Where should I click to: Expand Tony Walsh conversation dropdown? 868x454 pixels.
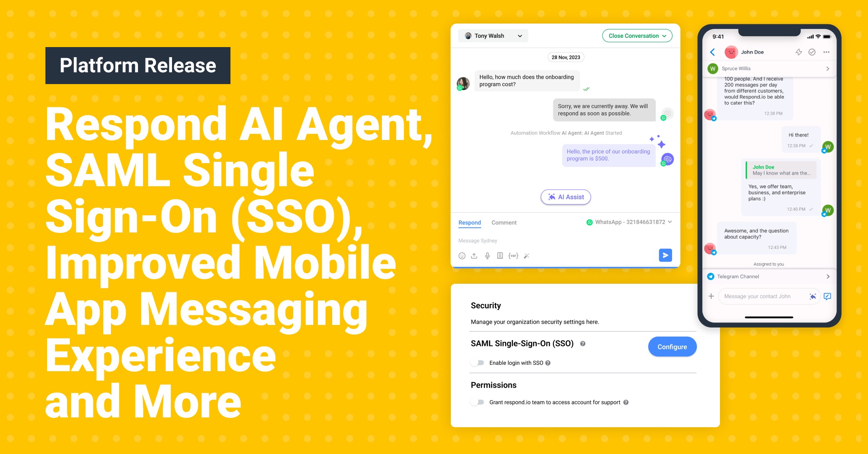pyautogui.click(x=517, y=37)
